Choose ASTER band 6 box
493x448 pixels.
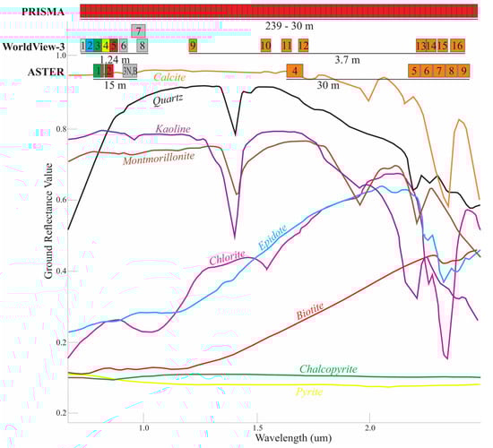tap(427, 71)
